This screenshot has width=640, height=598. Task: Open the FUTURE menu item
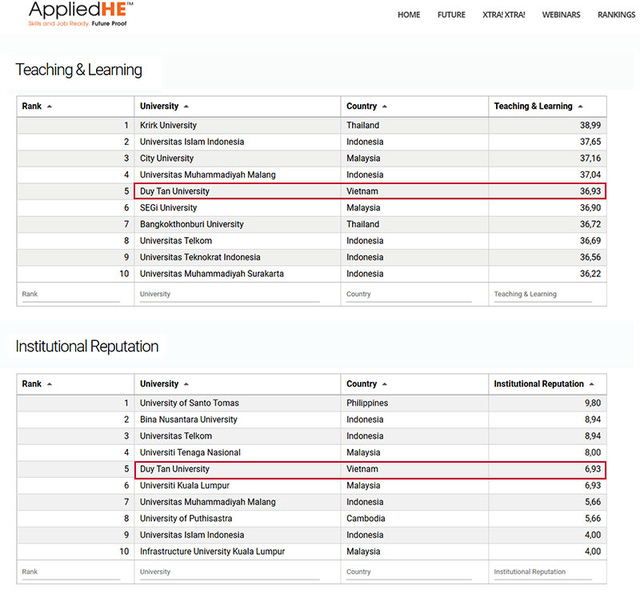point(451,15)
